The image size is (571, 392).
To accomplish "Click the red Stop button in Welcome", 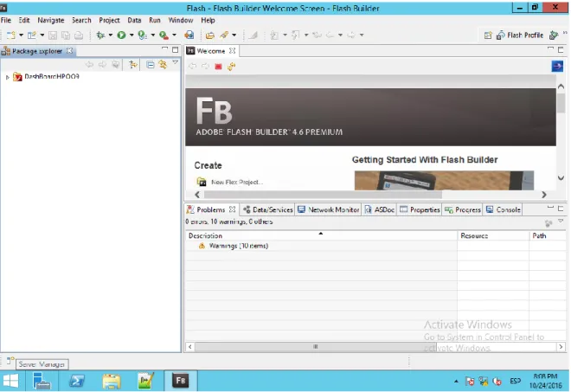I will click(218, 67).
